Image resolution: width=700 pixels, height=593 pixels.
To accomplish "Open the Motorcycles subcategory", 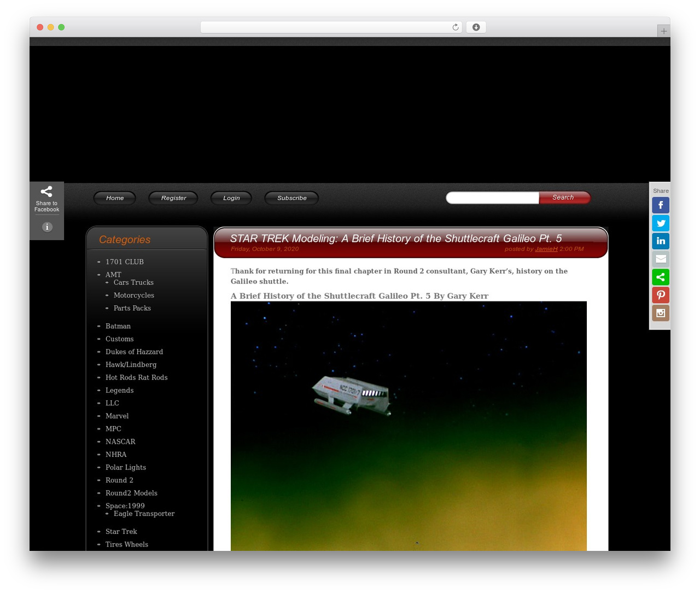I will pos(134,295).
